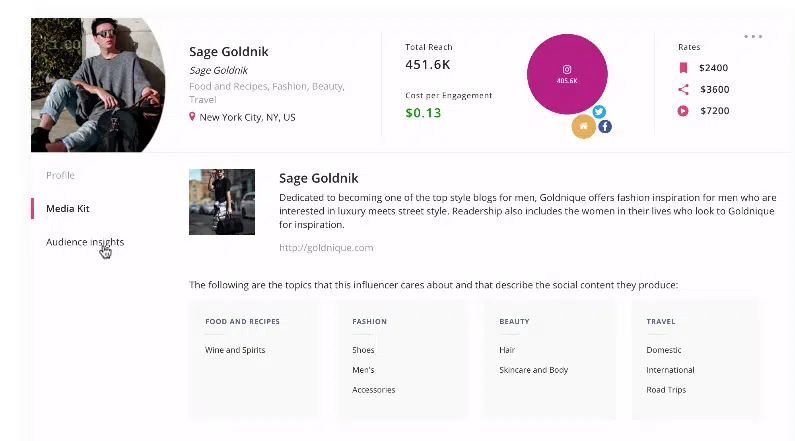Select the Hair topic

(x=507, y=350)
